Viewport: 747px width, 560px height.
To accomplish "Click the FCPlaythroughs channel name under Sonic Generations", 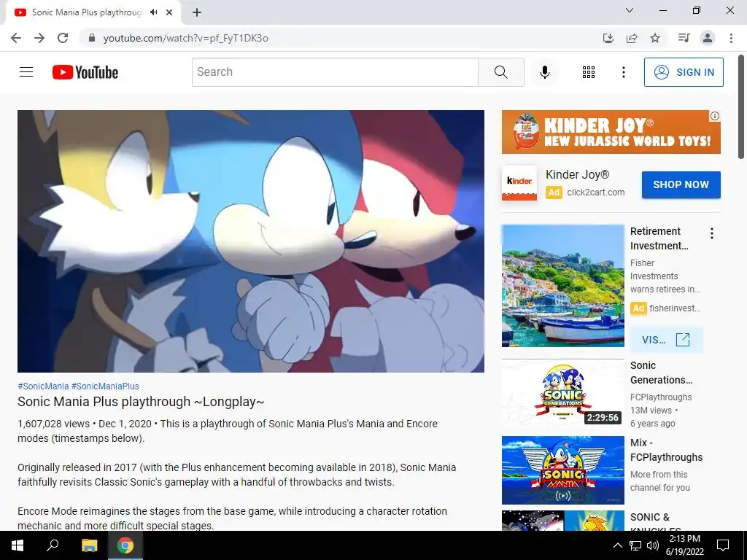I will click(x=661, y=397).
